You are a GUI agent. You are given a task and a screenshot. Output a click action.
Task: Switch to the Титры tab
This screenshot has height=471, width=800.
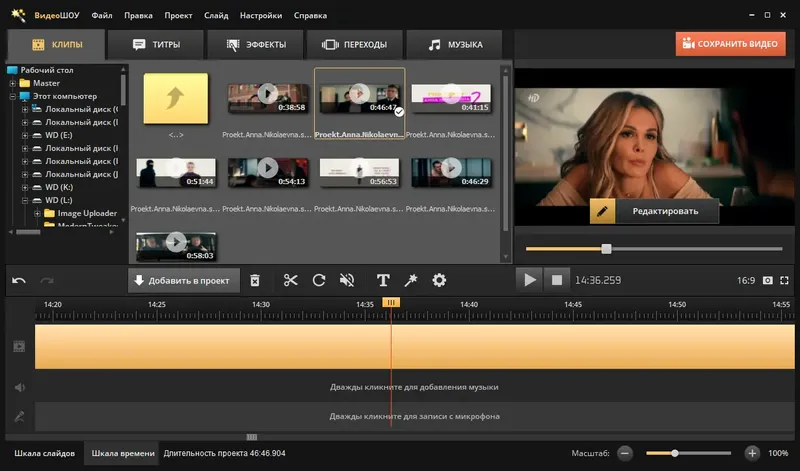point(156,45)
